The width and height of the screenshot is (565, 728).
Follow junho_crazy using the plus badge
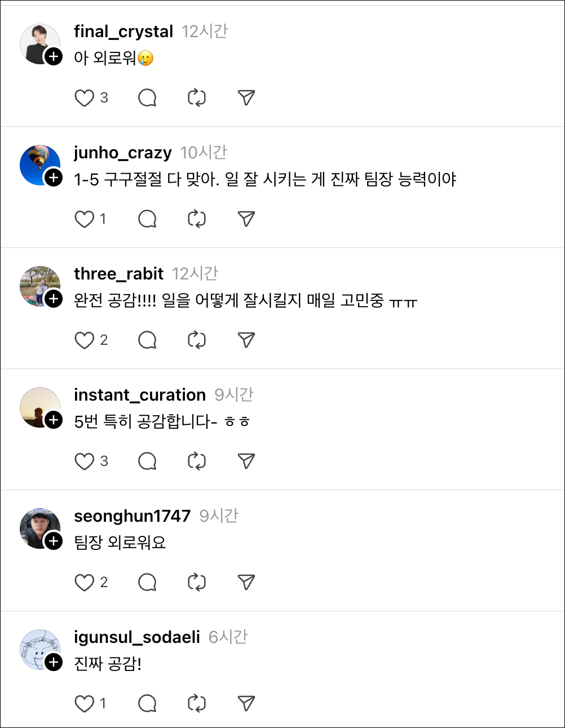[x=54, y=177]
